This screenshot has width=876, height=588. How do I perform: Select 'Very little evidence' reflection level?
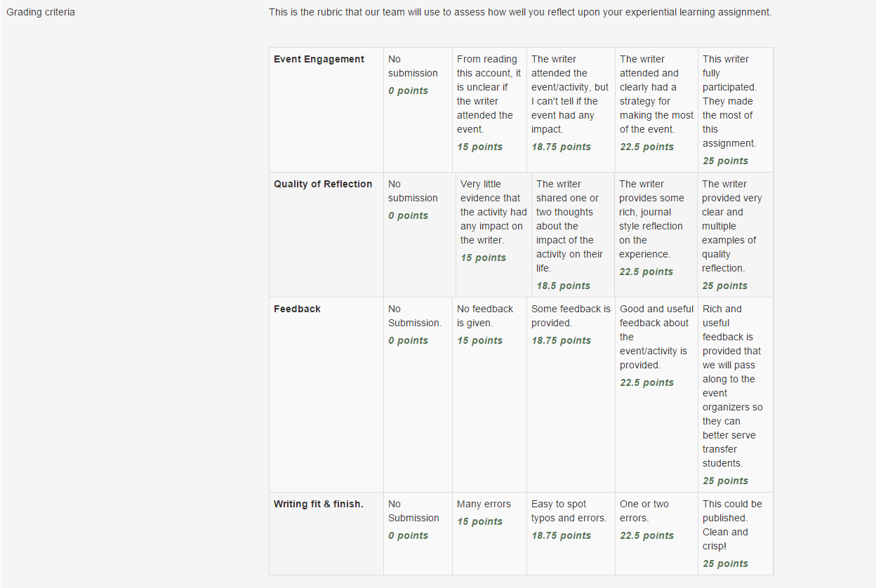pyautogui.click(x=493, y=235)
